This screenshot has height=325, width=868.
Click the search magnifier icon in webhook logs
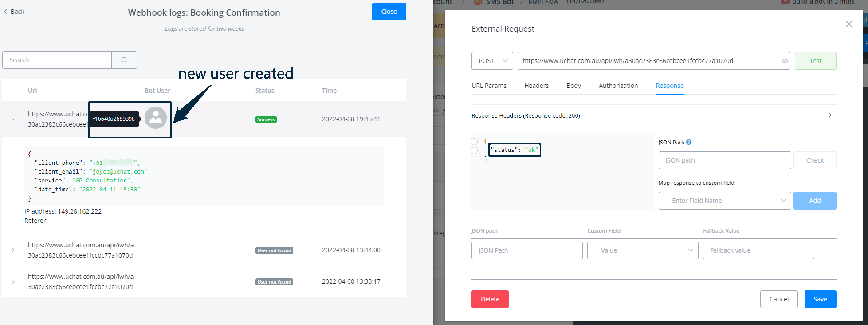coord(124,60)
